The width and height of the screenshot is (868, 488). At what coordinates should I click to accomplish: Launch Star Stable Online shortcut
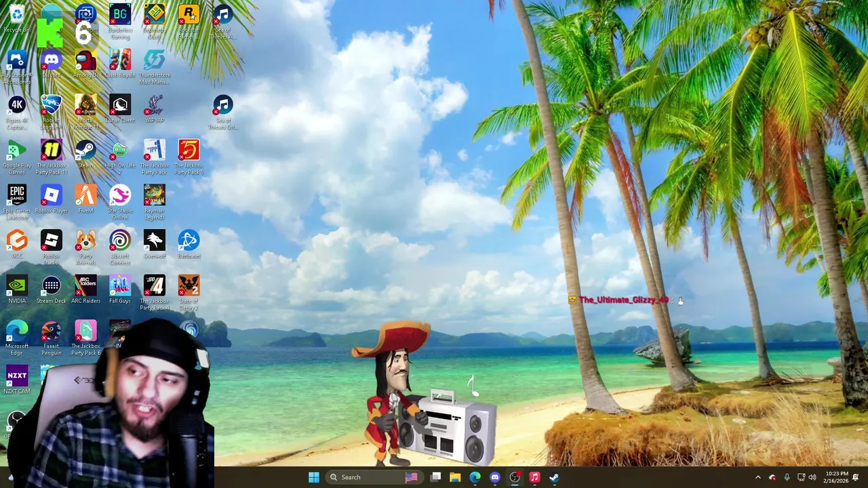[120, 203]
